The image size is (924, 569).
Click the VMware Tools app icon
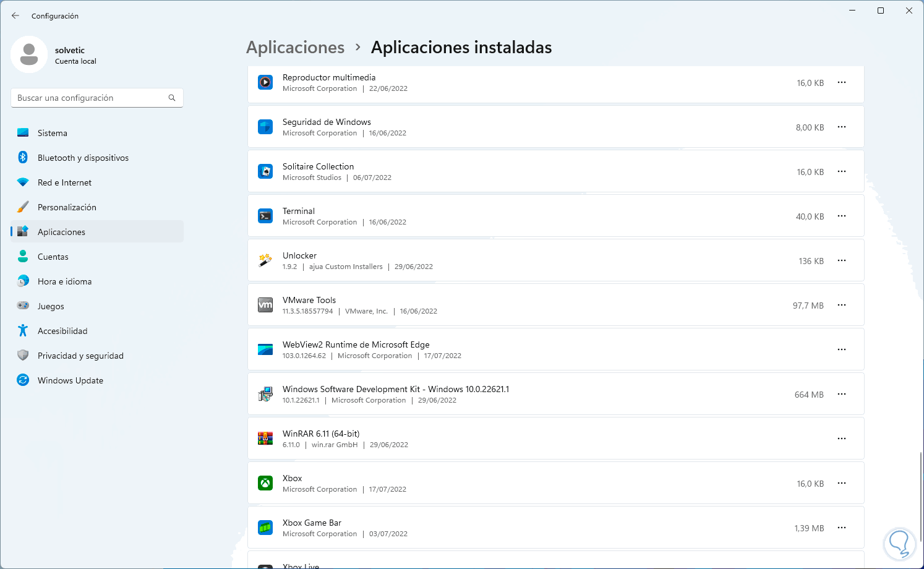click(265, 305)
